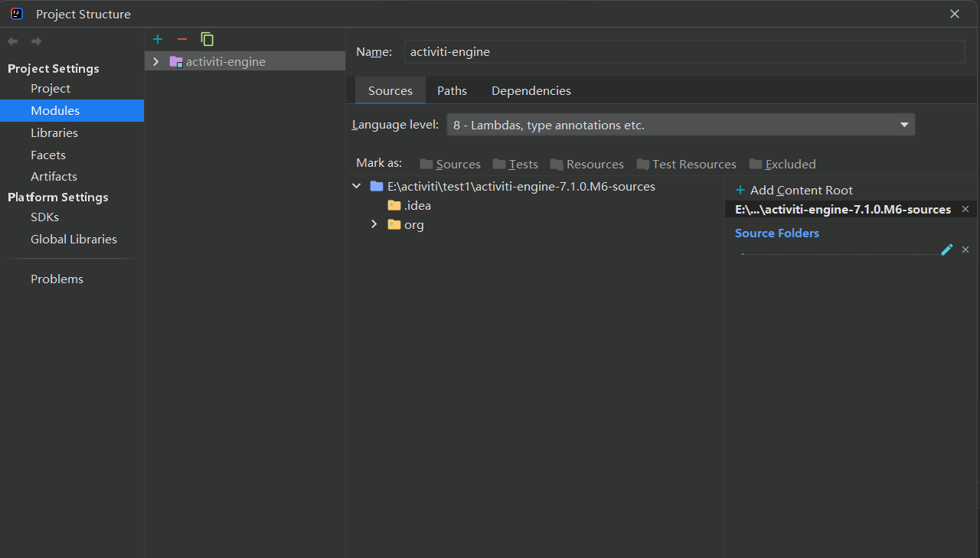Remove content root activiti-engine-7.1.0.M6-sources via X
This screenshot has width=980, height=558.
pyautogui.click(x=965, y=209)
